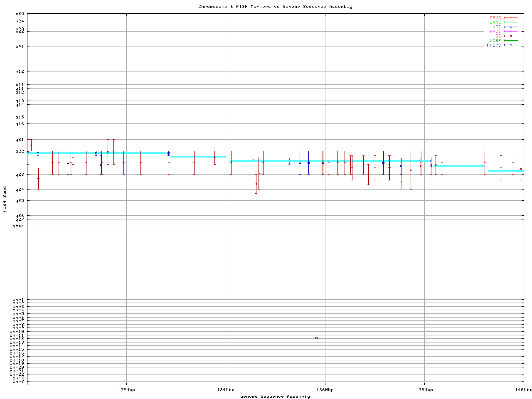This screenshot has width=532, height=399.
Task: Select the 138Mbp x-axis tick label
Action: click(424, 390)
